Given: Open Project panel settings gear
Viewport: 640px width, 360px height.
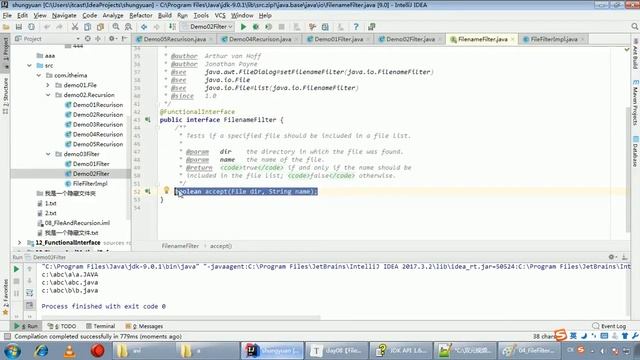Looking at the screenshot, I should tap(111, 39).
